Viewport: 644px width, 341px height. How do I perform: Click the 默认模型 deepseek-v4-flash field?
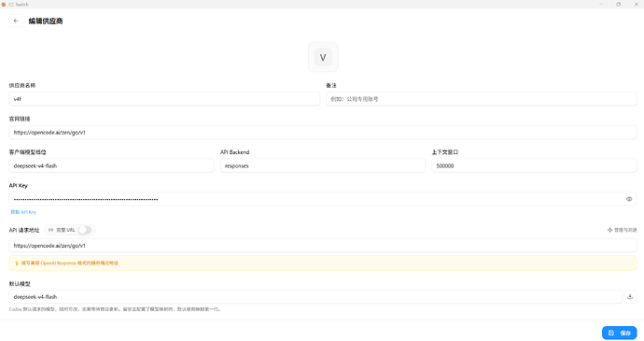tap(315, 296)
